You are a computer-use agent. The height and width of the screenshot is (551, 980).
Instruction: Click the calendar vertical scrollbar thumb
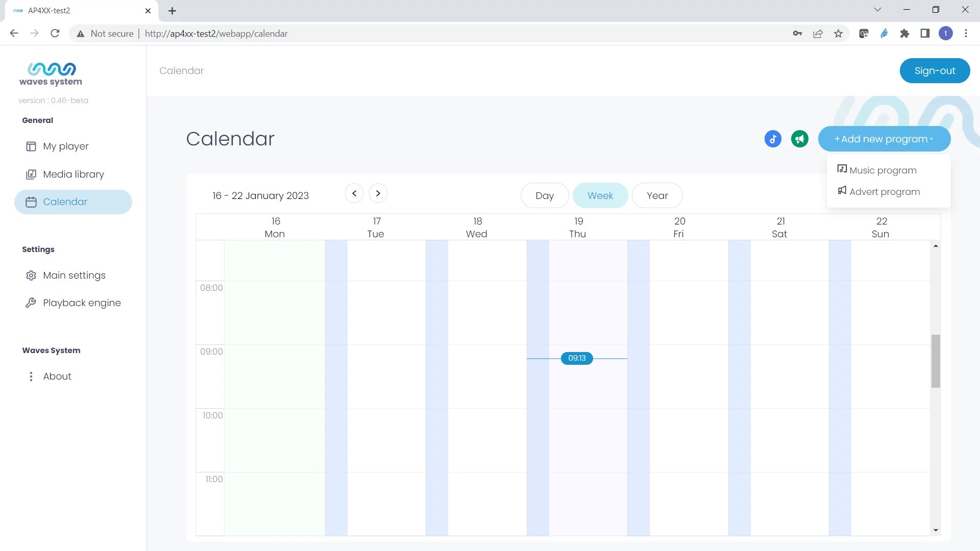click(936, 361)
